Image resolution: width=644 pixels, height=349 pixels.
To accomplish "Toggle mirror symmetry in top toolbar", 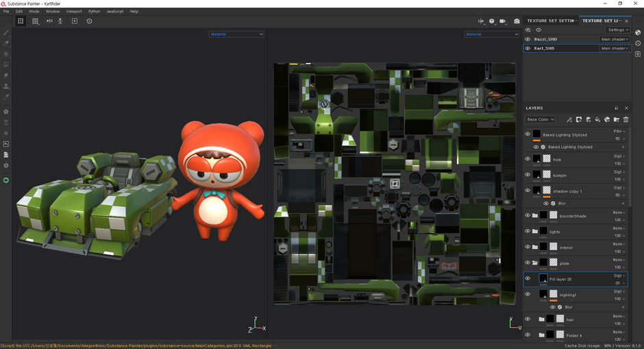I will pyautogui.click(x=49, y=21).
